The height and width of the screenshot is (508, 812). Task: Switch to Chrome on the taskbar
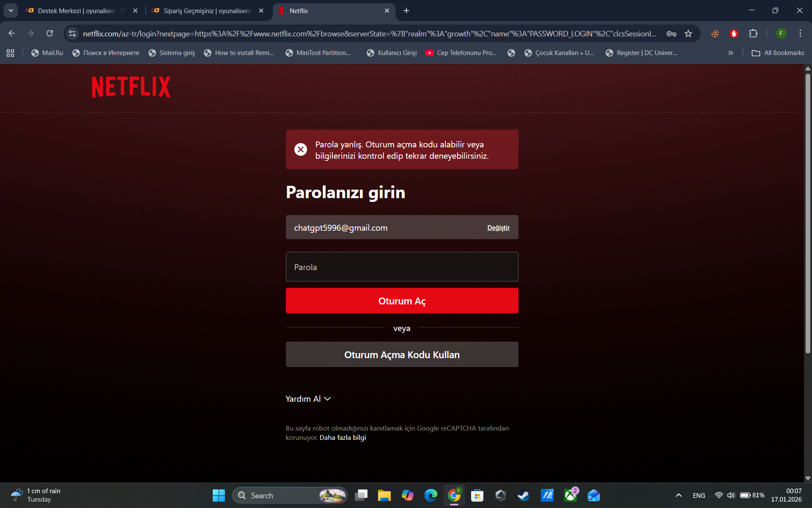[454, 495]
